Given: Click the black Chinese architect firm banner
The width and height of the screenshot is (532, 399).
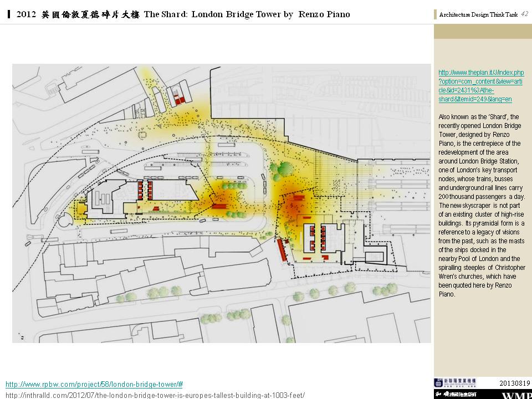Looking at the screenshot, I should [x=456, y=394].
